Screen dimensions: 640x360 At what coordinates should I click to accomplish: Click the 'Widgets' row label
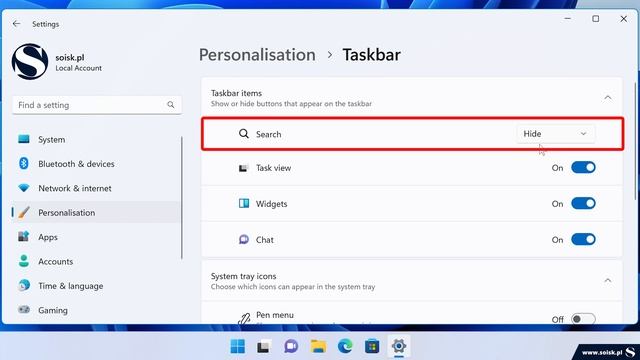(271, 204)
